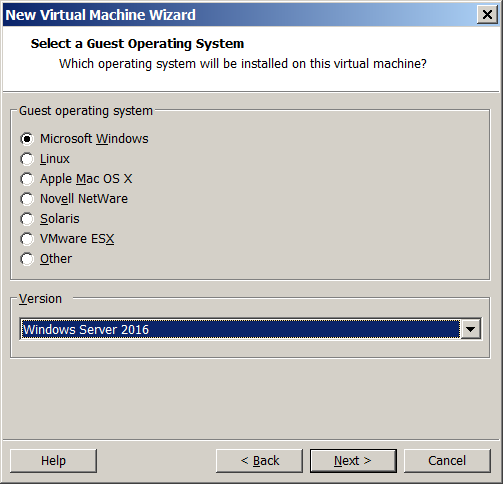The width and height of the screenshot is (503, 484).
Task: Open Help for the wizard
Action: tap(53, 461)
